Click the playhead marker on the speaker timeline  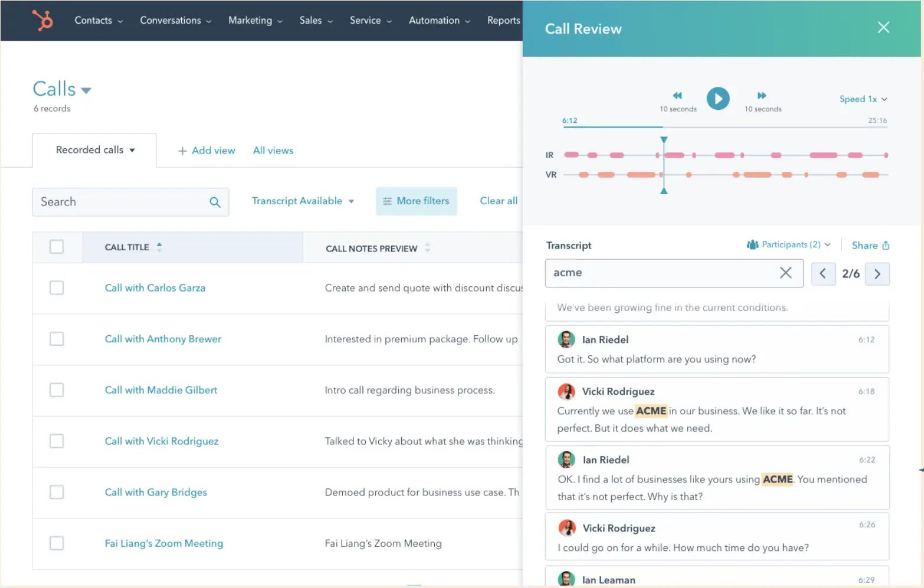coord(664,165)
